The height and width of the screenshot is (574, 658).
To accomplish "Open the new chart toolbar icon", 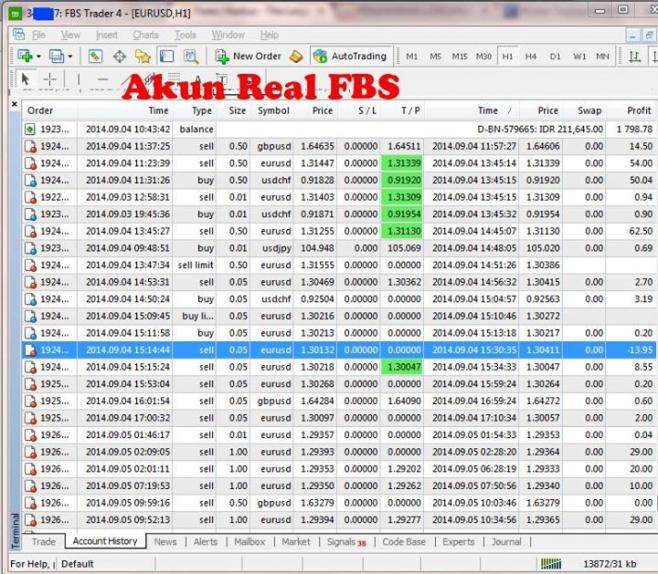I will click(x=25, y=56).
